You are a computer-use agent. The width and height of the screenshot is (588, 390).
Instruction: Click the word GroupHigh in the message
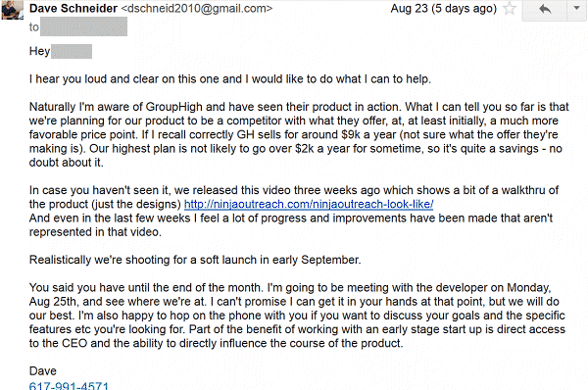pos(173,107)
